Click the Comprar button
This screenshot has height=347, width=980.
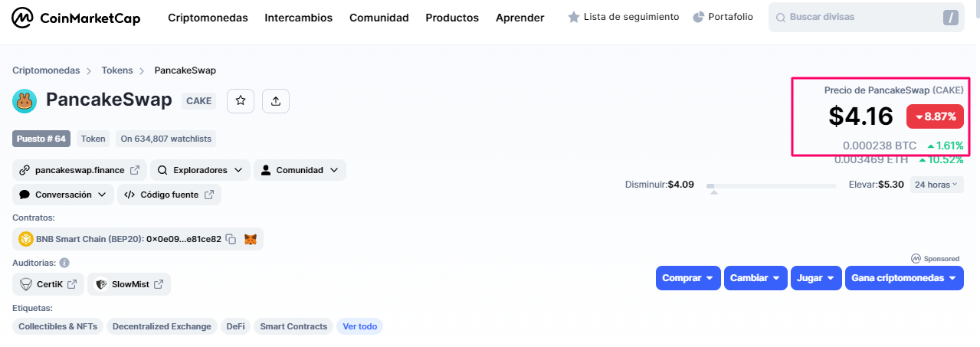pos(688,278)
